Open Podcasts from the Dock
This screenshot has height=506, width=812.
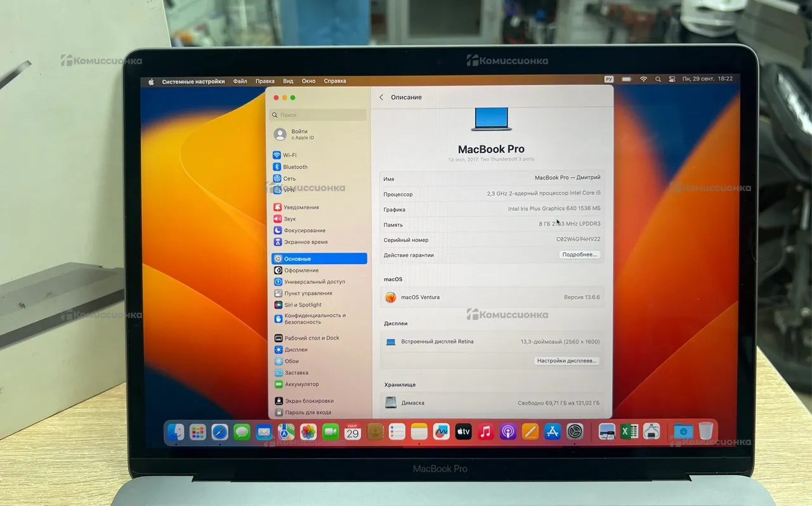click(x=508, y=432)
